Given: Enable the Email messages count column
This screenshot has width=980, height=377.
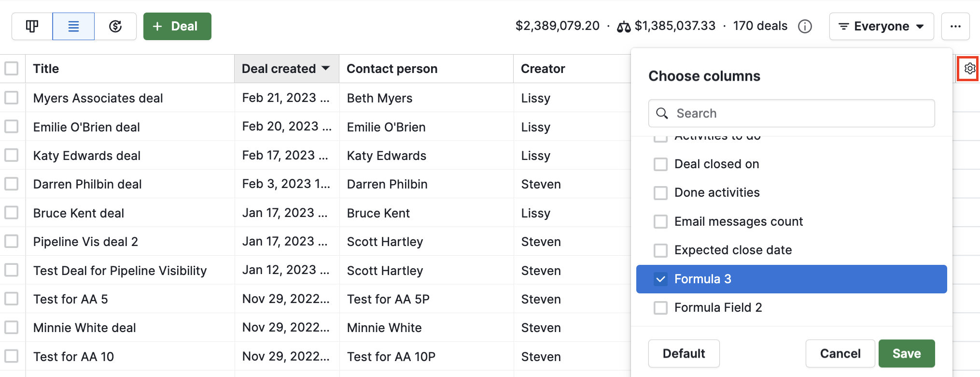Looking at the screenshot, I should (x=660, y=221).
